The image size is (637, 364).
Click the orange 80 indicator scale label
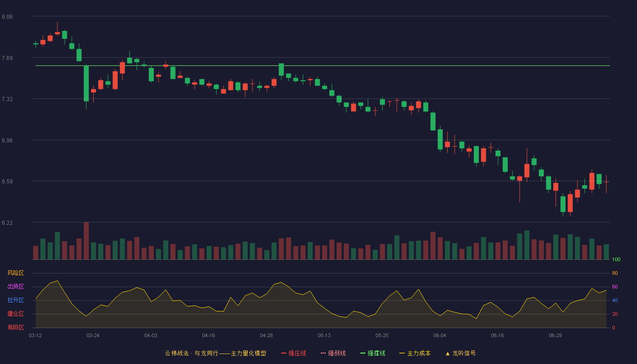pyautogui.click(x=615, y=273)
